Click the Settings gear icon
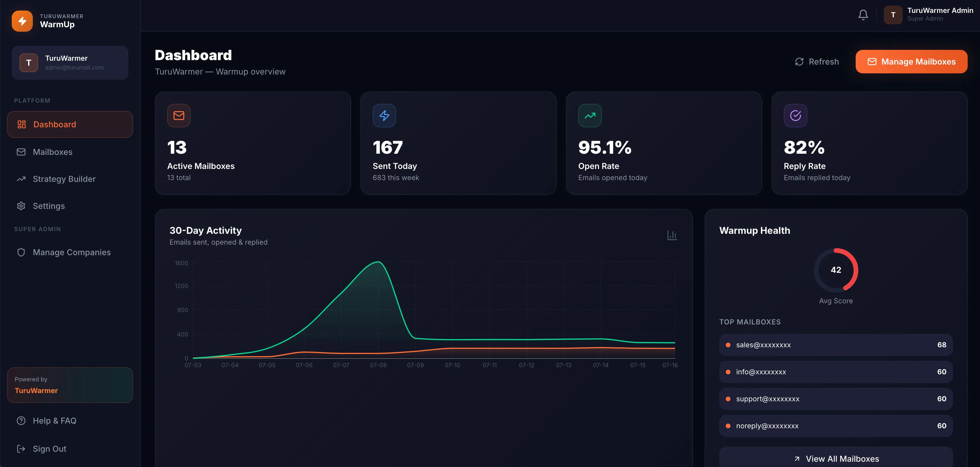This screenshot has width=980, height=467. pyautogui.click(x=21, y=206)
